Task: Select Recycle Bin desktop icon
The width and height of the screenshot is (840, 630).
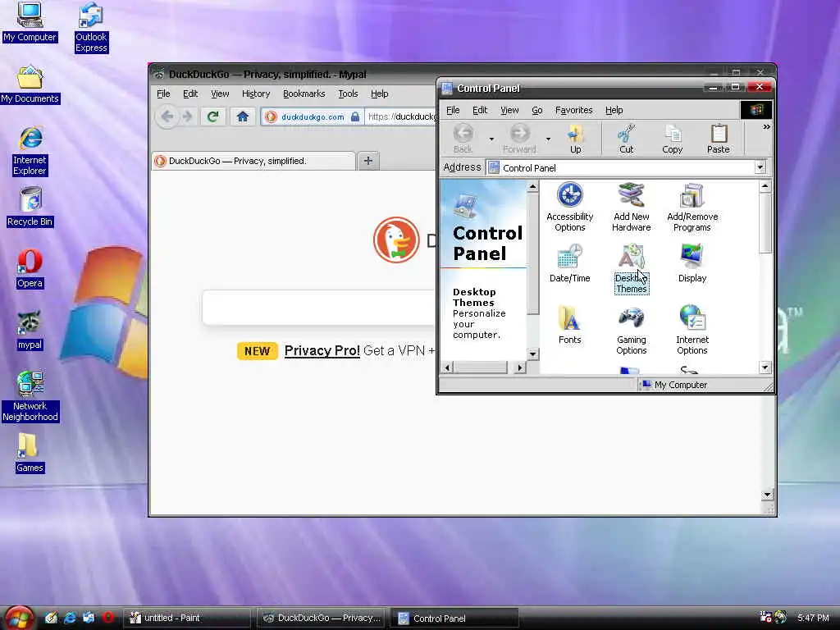Action: [x=30, y=208]
